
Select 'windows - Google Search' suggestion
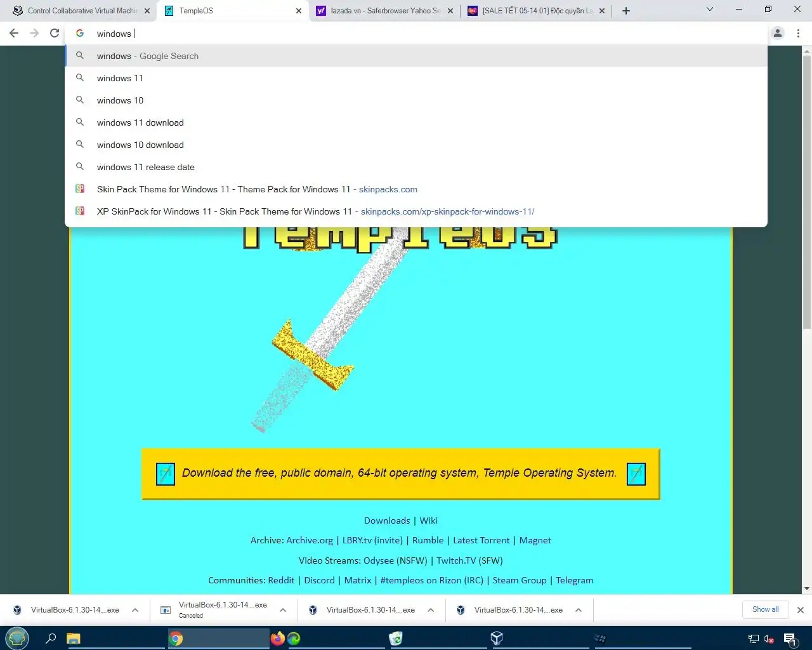pyautogui.click(x=416, y=56)
